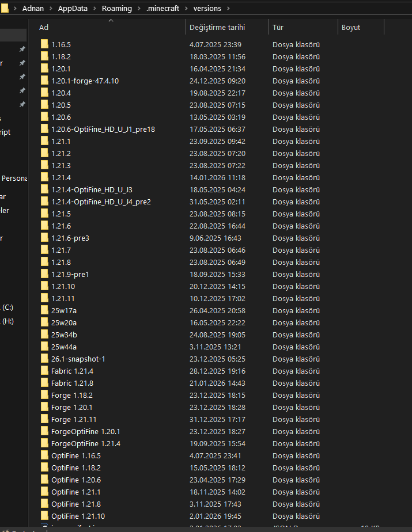Select the 25w34b folder
Screen dimensions: 412x532
tap(64, 335)
